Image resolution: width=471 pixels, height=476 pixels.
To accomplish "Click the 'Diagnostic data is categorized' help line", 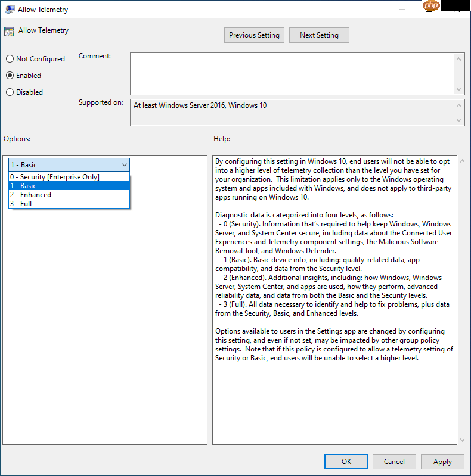I will [304, 215].
